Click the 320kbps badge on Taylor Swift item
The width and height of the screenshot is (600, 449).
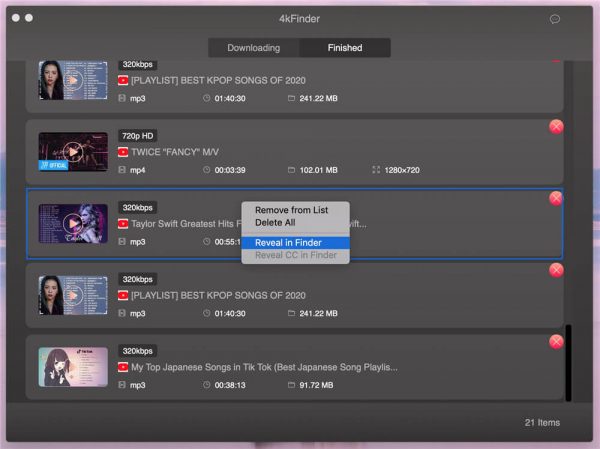click(x=138, y=207)
